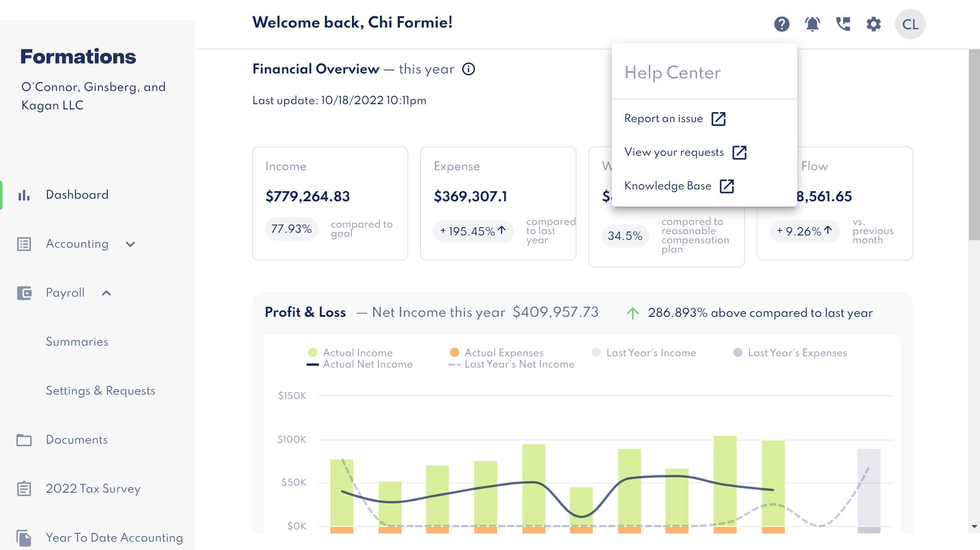This screenshot has height=550, width=980.
Task: Open Settings & Requests under Payroll
Action: (x=101, y=391)
